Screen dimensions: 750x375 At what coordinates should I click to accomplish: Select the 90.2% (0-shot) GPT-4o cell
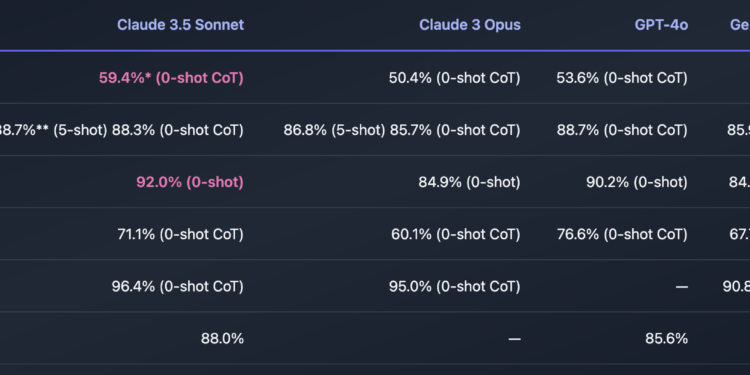(x=637, y=182)
